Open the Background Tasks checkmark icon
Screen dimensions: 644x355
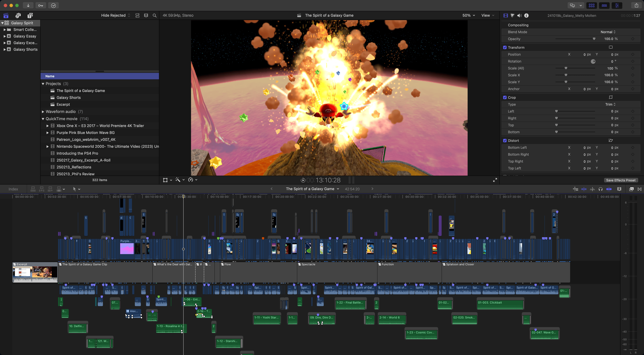pyautogui.click(x=53, y=5)
